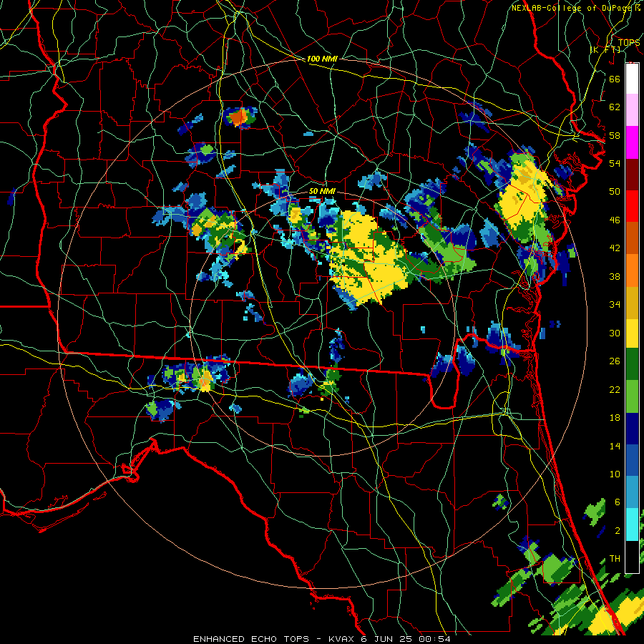Click the 100 NMI range ring label
Image resolution: width=644 pixels, height=644 pixels.
322,59
